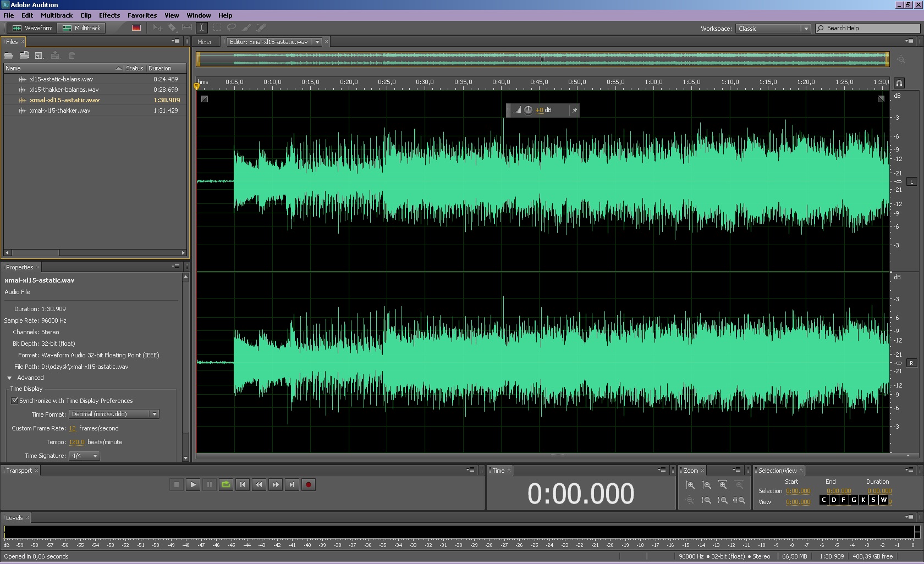
Task: Collapse the Advanced section in Properties
Action: [9, 378]
